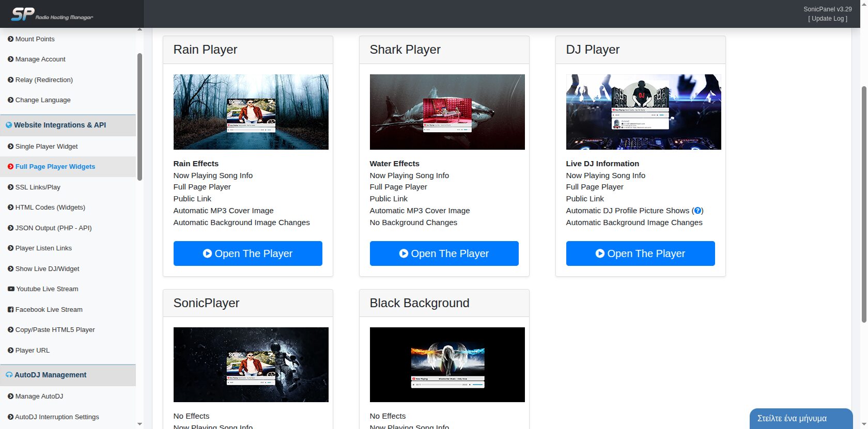Launch the Shark Player via its Open button
Viewport: 868px width, 429px height.
tap(444, 253)
